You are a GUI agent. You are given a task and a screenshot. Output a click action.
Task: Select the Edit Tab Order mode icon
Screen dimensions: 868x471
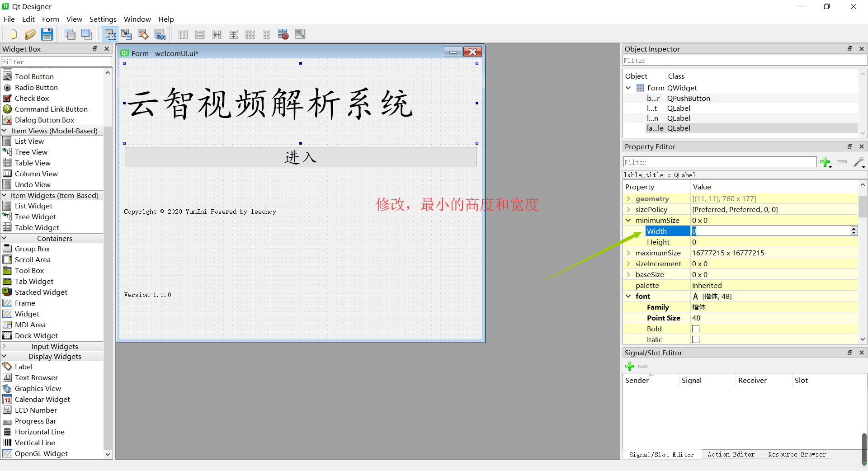160,34
